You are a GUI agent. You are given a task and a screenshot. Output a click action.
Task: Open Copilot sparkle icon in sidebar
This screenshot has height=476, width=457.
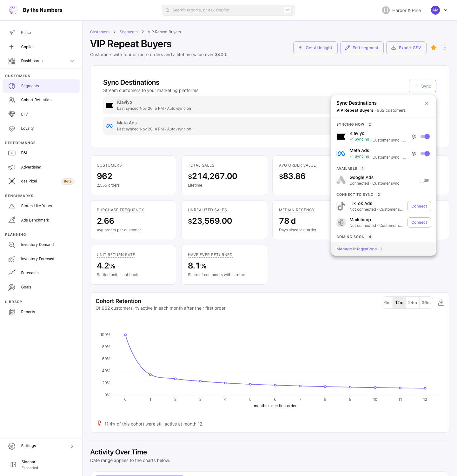tap(12, 47)
